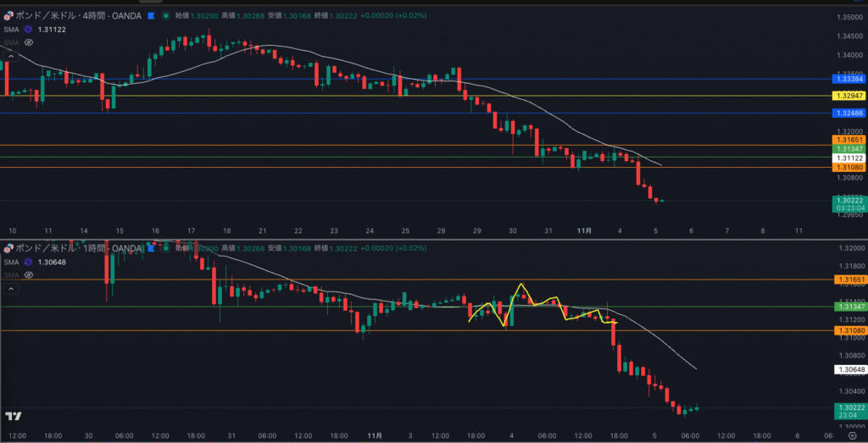Screen dimensions: 868x443
Task: Select the yellow 1.32947 price level label
Action: pos(849,96)
